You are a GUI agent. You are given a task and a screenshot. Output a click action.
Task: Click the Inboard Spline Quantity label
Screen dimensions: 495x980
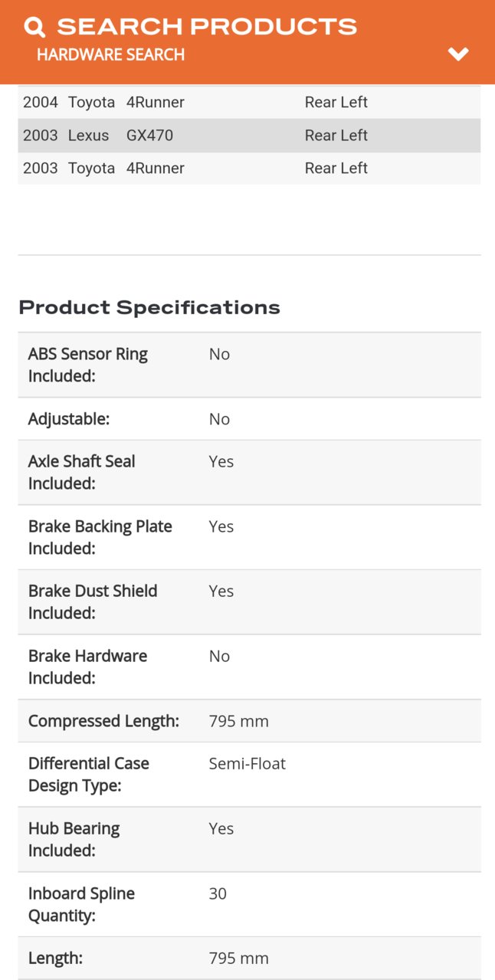[x=81, y=904]
